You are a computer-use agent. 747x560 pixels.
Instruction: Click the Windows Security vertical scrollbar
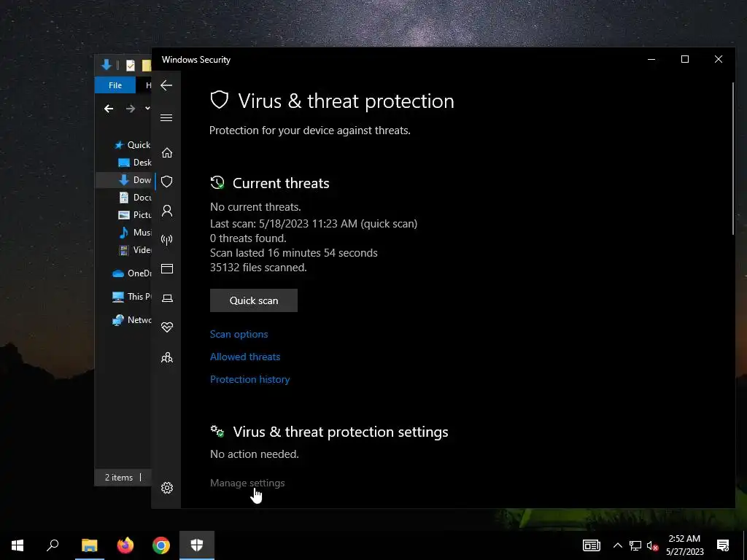click(732, 158)
